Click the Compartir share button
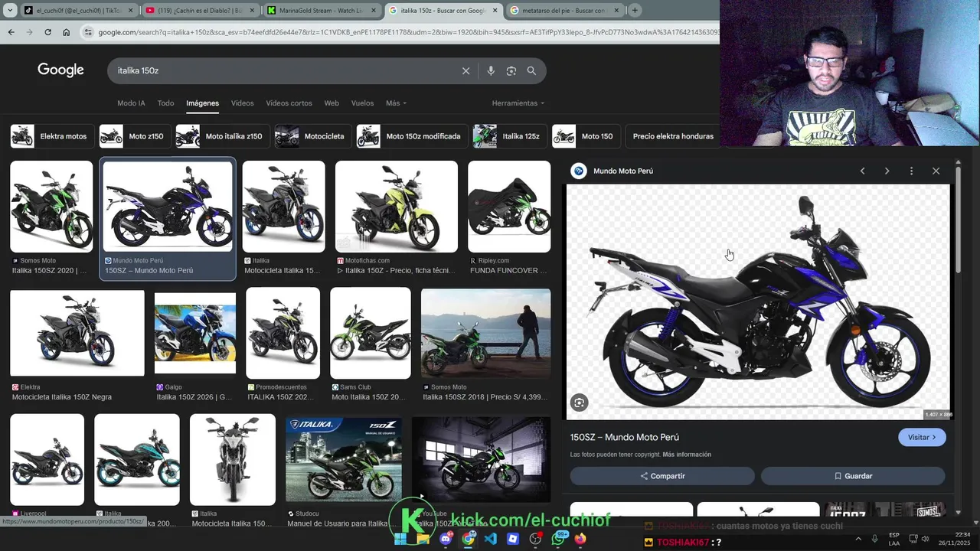Image resolution: width=980 pixels, height=551 pixels. [x=662, y=476]
